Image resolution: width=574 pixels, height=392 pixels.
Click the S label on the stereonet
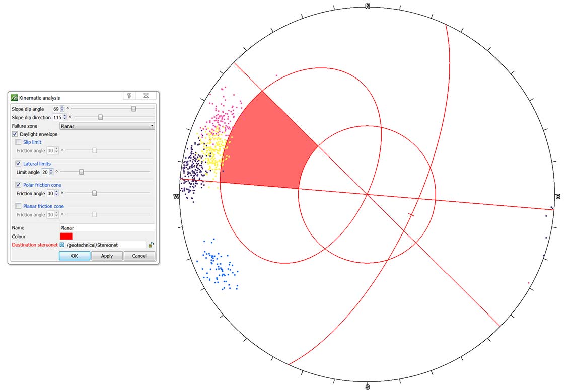click(368, 387)
